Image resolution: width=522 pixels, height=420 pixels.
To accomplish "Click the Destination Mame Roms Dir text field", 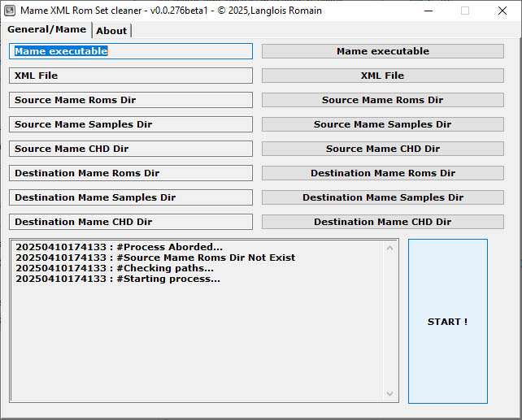I will tap(131, 173).
